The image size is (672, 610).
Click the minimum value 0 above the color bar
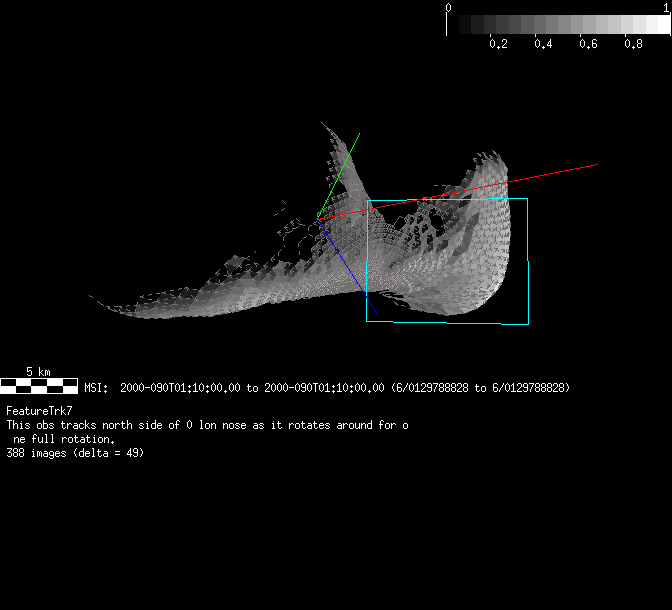click(448, 8)
